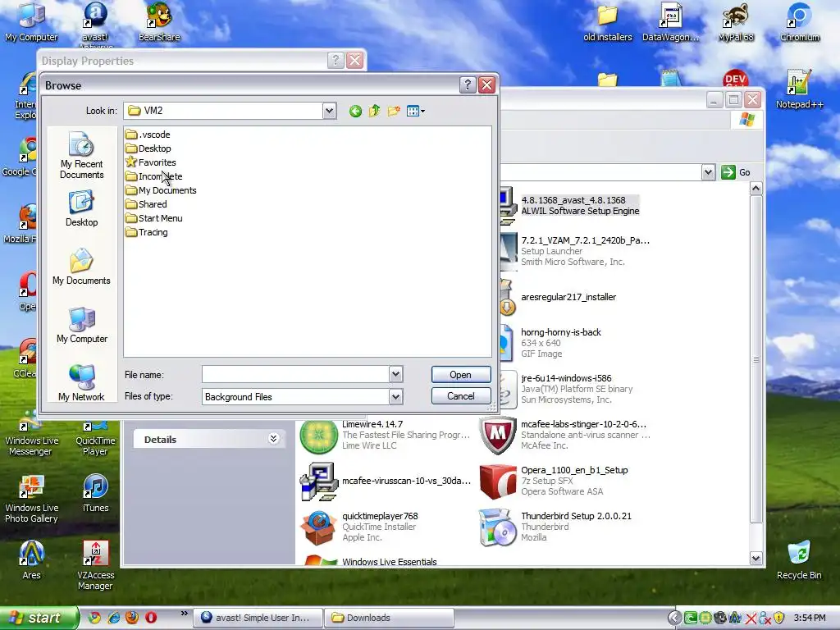Select QuickTime Player desktop icon

[x=95, y=440]
